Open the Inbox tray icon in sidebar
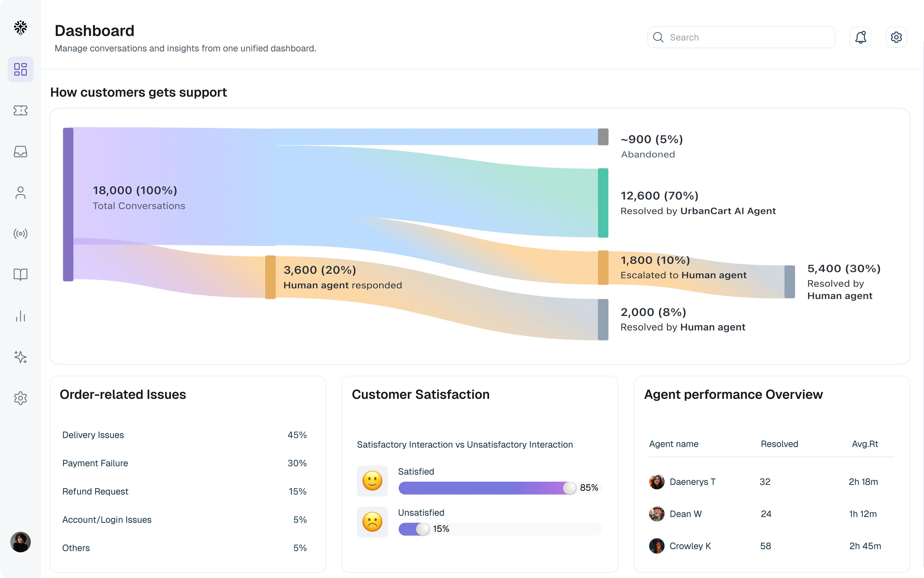Image resolution: width=924 pixels, height=578 pixels. (x=21, y=151)
